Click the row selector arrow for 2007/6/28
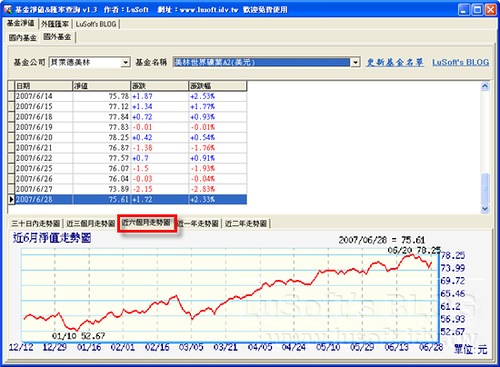The width and height of the screenshot is (500, 367). pos(11,199)
